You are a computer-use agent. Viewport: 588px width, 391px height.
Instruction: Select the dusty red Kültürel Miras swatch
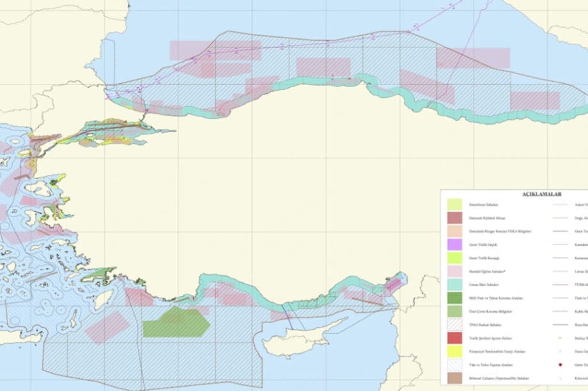coord(454,218)
